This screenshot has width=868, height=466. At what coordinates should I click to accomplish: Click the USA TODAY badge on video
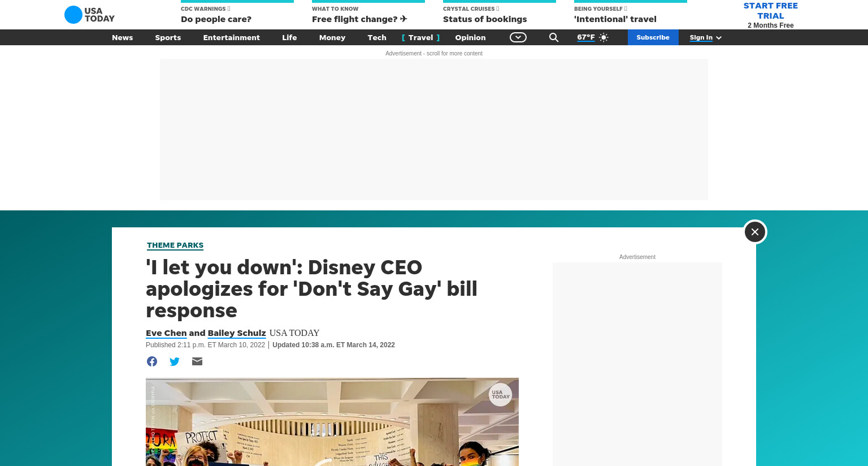[x=501, y=395]
